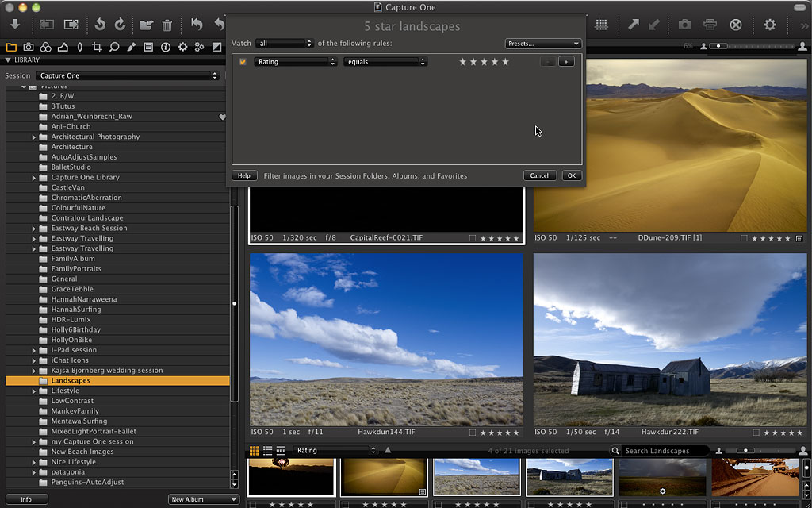
Task: Toggle the grid overlay icon
Action: point(602,25)
